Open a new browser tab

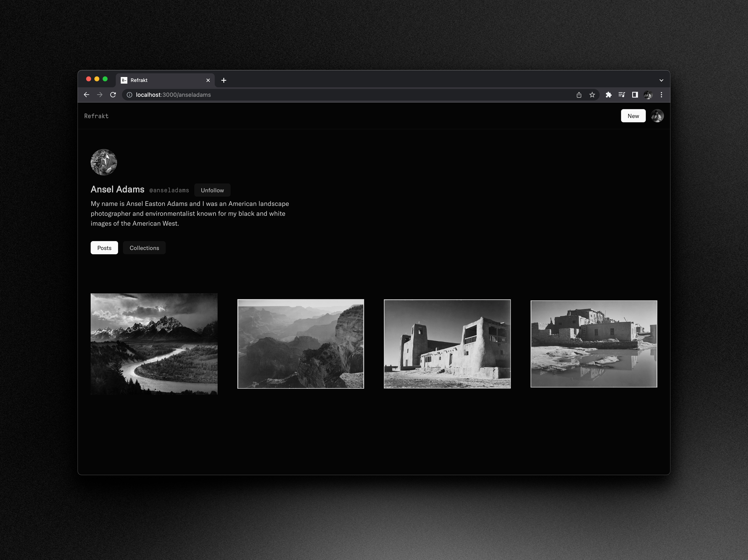(x=224, y=80)
